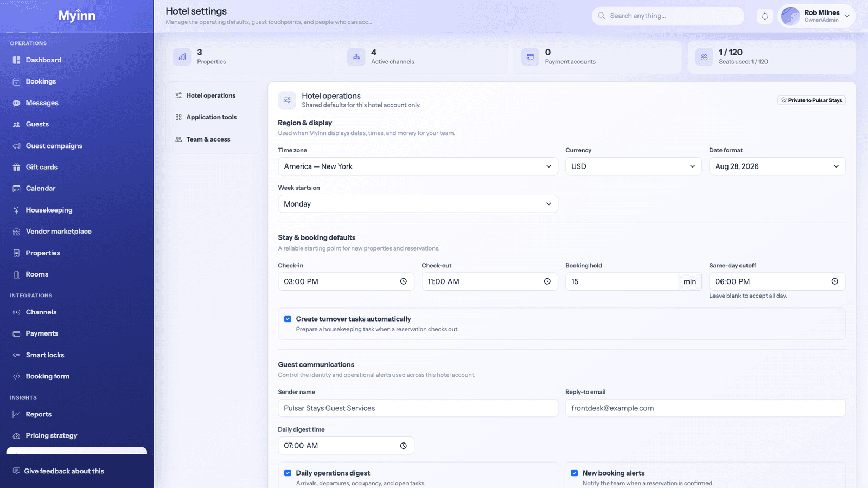Image resolution: width=868 pixels, height=488 pixels.
Task: Click the Sender name input field
Action: click(x=418, y=408)
